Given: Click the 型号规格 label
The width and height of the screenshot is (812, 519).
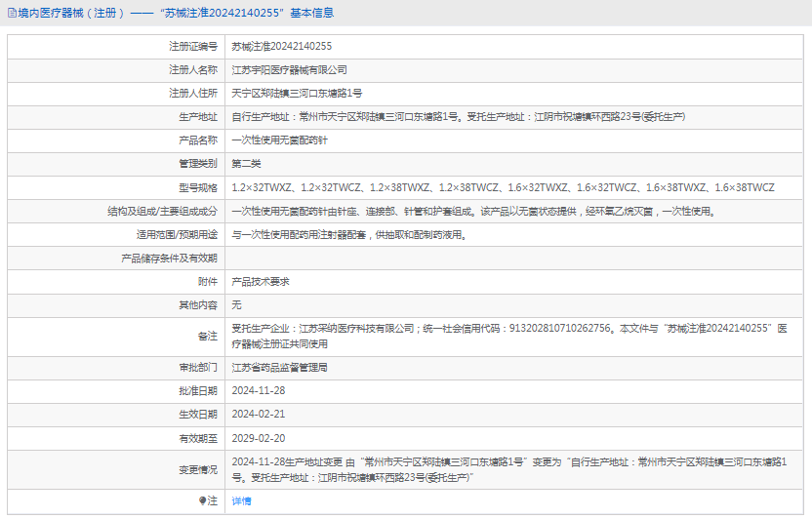Looking at the screenshot, I should pos(198,188).
